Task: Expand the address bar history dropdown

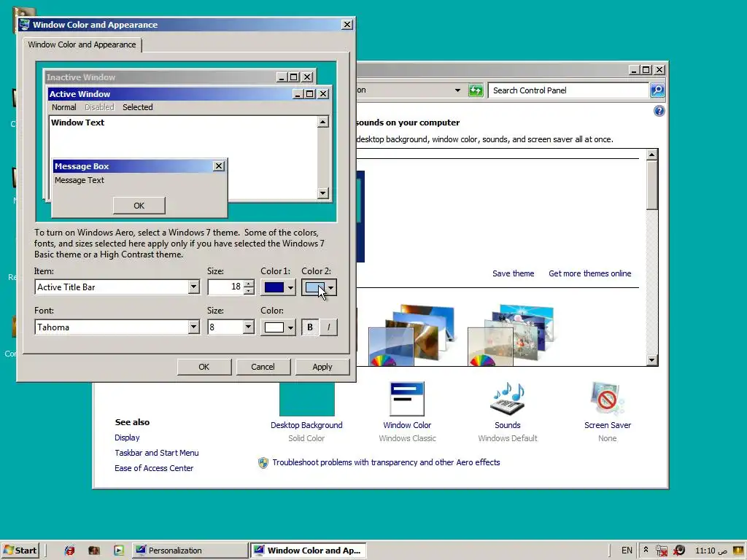Action: click(457, 90)
